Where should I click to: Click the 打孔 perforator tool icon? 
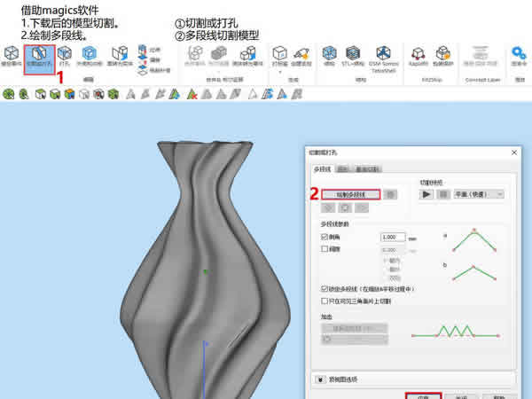64,58
